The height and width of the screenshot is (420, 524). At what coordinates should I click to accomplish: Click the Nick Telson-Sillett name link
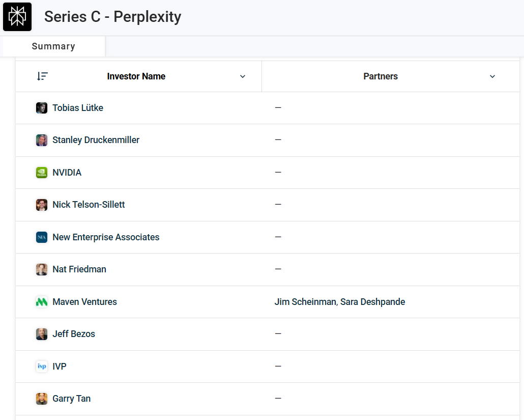(x=89, y=205)
